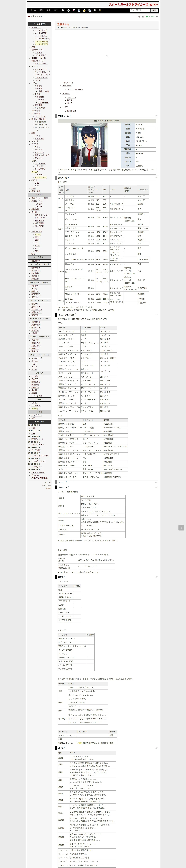The height and width of the screenshot is (868, 186).
Task: Open sidebar link MenuBar
Action: tap(35, 475)
